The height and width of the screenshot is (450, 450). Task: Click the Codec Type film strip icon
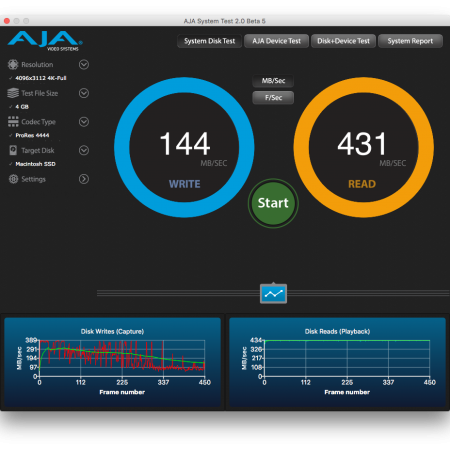tap(13, 122)
